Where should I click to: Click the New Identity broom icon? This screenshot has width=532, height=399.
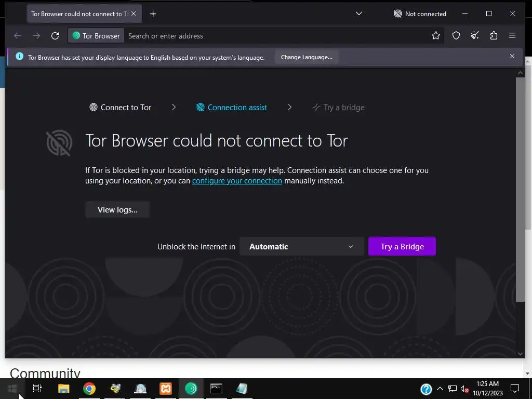(x=475, y=35)
